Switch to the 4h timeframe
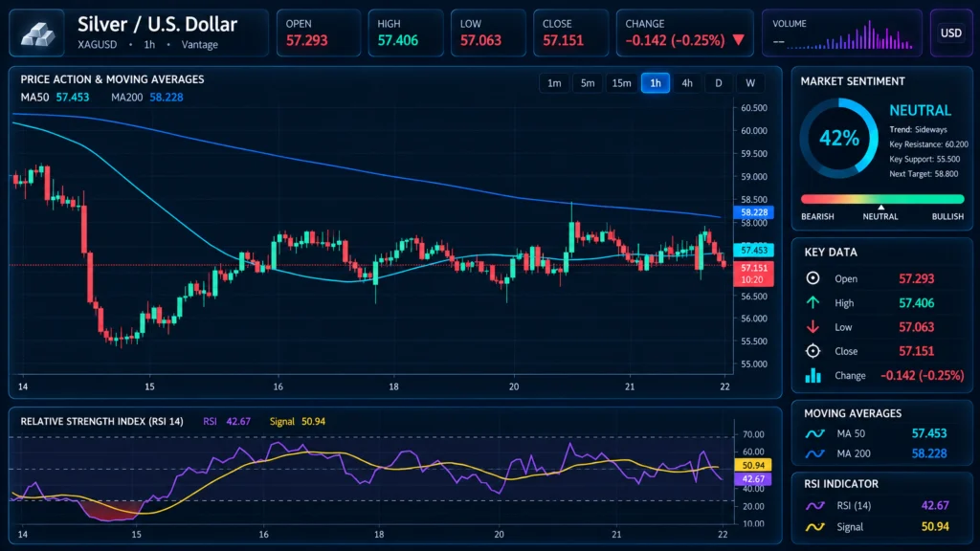Screen dimensions: 980x551 tap(687, 83)
